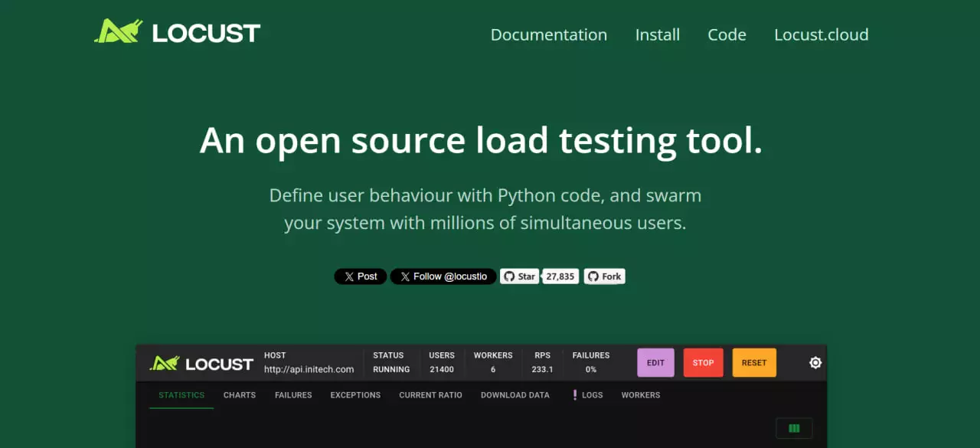Screen dimensions: 980x448
Task: Star the project on GitHub
Action: coord(520,276)
